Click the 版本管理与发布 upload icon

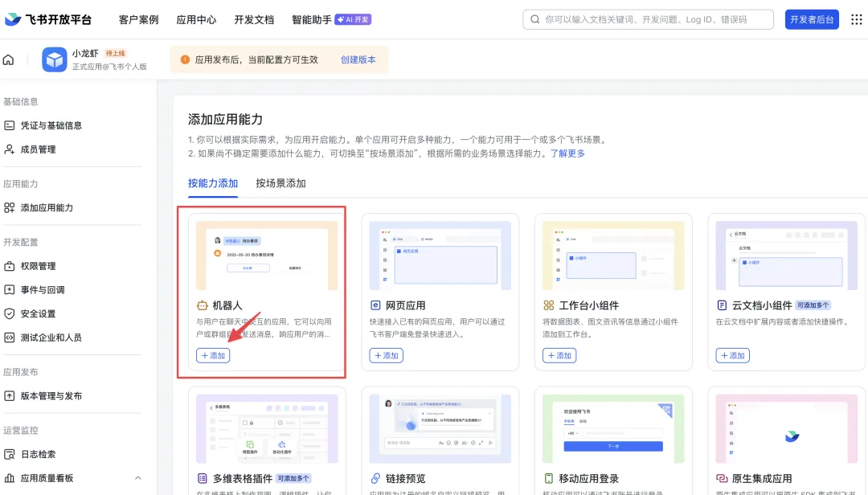tap(10, 396)
